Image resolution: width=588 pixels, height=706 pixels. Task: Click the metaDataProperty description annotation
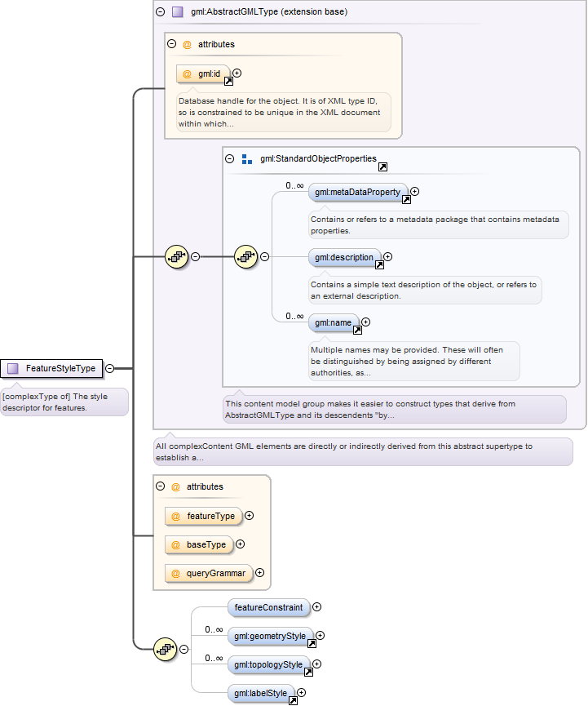point(439,224)
